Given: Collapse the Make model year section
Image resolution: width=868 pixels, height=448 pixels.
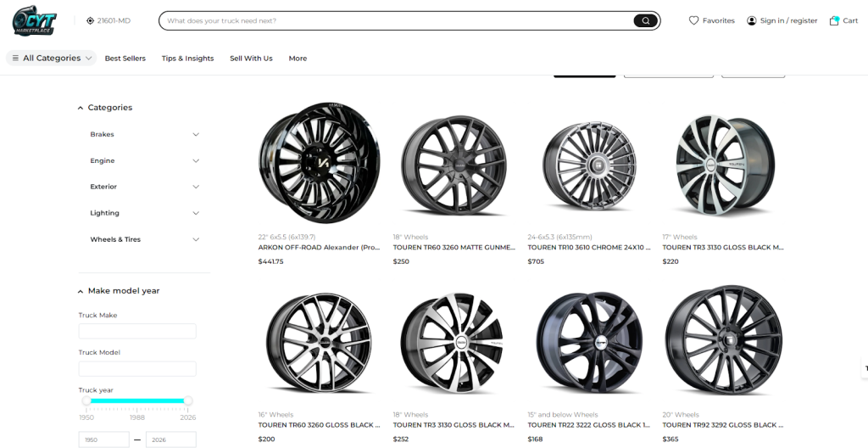Looking at the screenshot, I should coord(81,291).
